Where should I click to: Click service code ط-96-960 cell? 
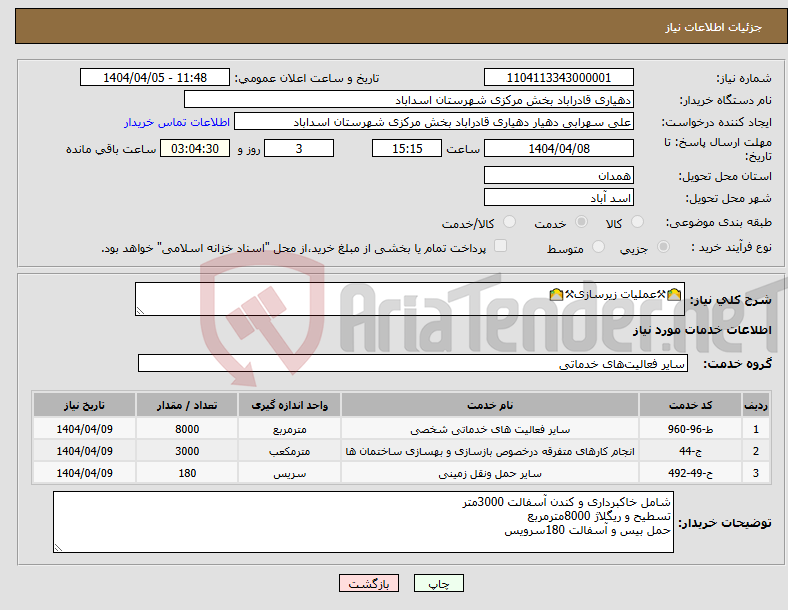click(691, 429)
